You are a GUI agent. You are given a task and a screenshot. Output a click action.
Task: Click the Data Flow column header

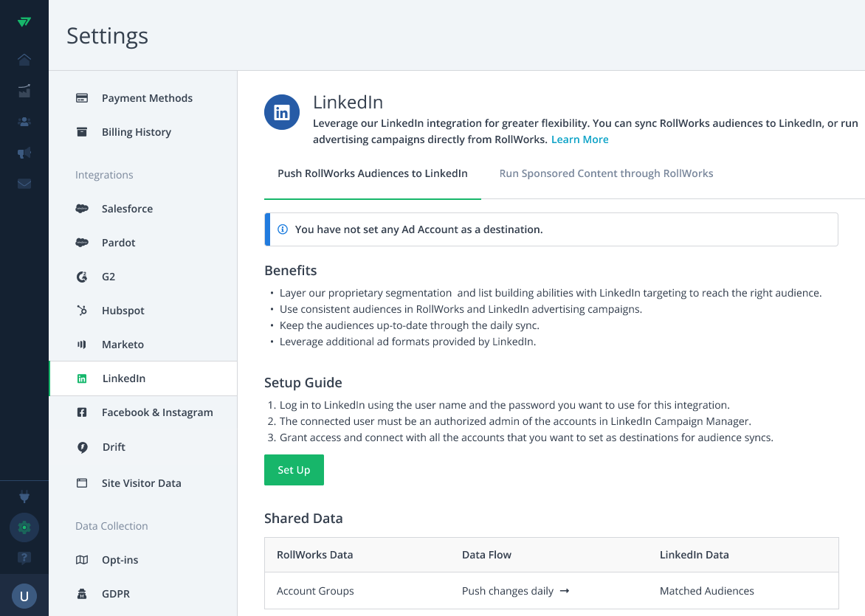486,555
